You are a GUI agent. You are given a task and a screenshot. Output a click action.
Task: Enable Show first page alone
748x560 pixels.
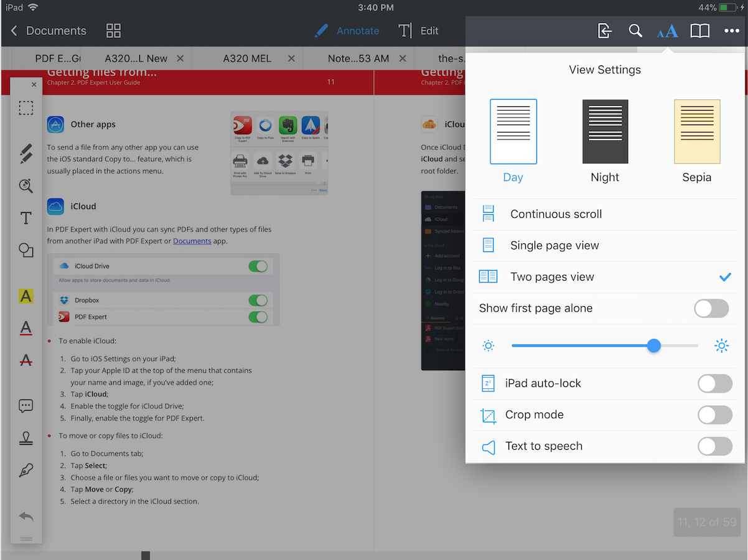click(711, 308)
